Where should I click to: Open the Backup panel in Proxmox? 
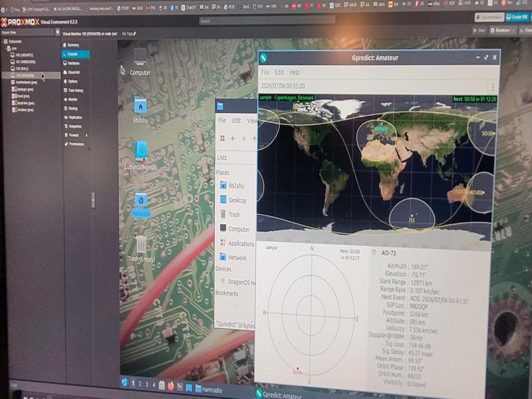[71, 108]
